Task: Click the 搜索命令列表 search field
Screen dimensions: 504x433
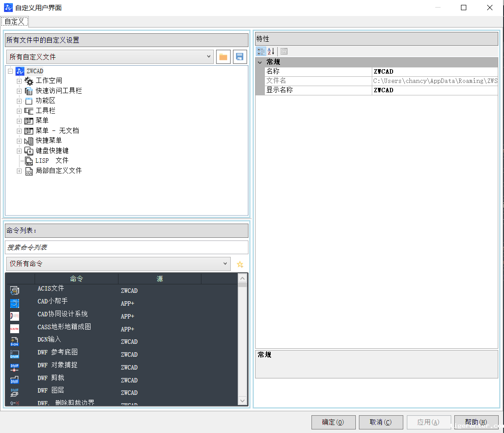Action: (126, 247)
